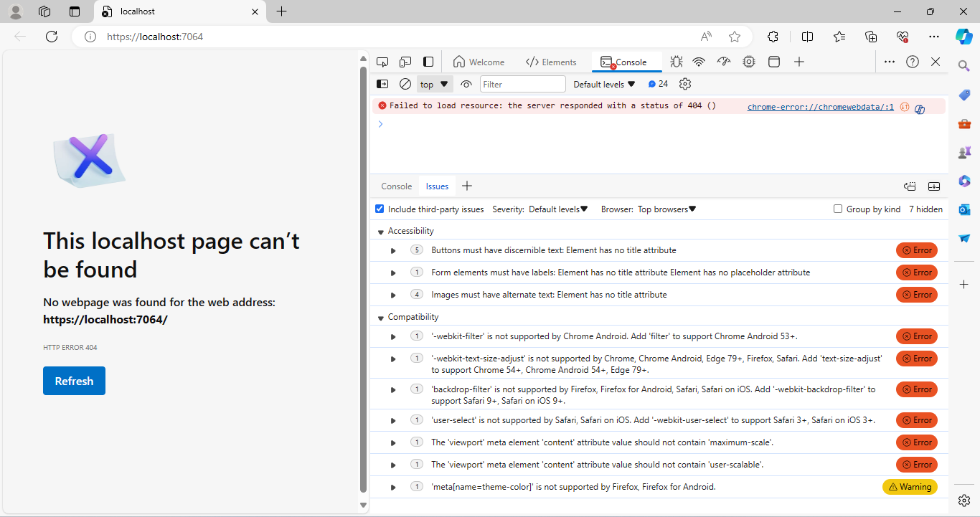Viewport: 980px width, 517px height.
Task: Follow the chrome-error chromewebdata link
Action: [820, 106]
